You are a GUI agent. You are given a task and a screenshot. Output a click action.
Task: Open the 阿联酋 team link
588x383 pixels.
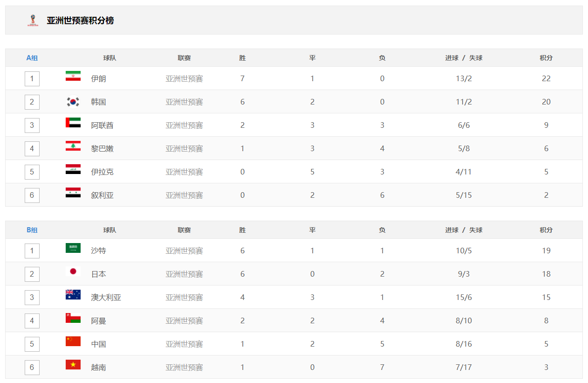pos(103,125)
